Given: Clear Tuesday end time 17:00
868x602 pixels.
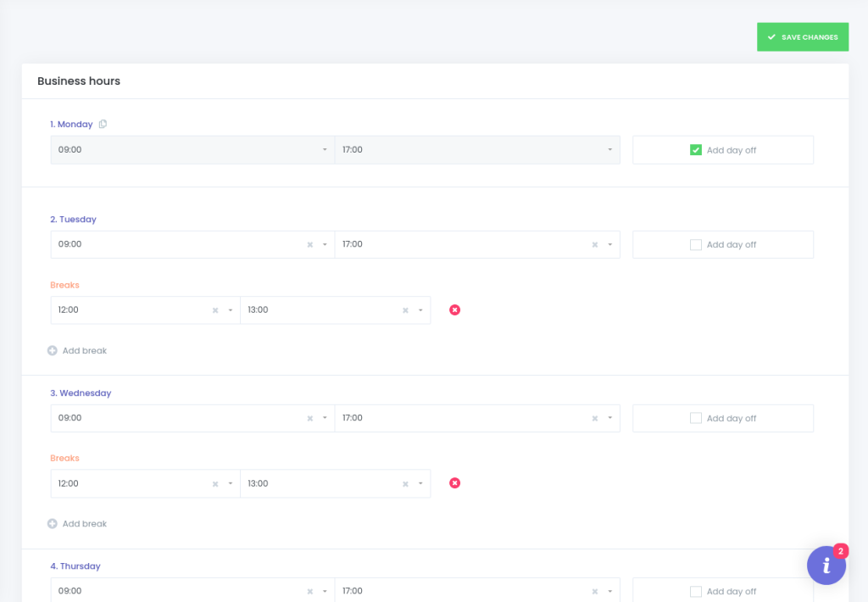Looking at the screenshot, I should coord(595,245).
